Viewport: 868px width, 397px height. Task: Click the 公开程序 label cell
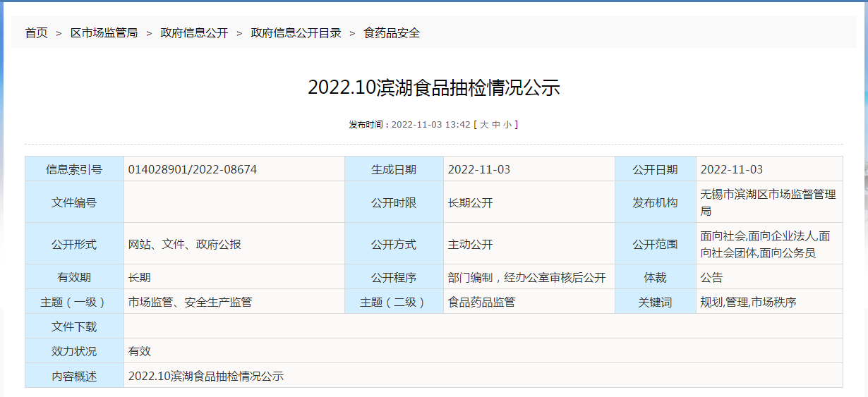pyautogui.click(x=394, y=277)
